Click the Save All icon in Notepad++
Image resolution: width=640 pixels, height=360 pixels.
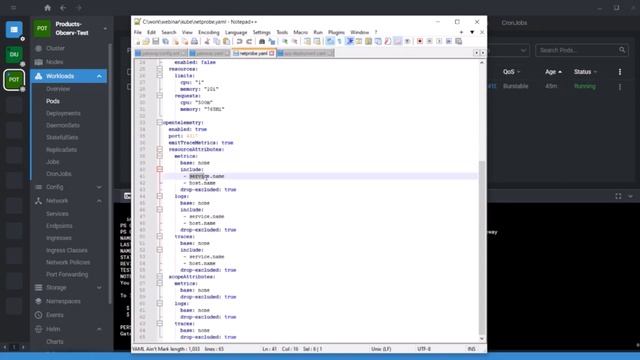click(x=165, y=41)
